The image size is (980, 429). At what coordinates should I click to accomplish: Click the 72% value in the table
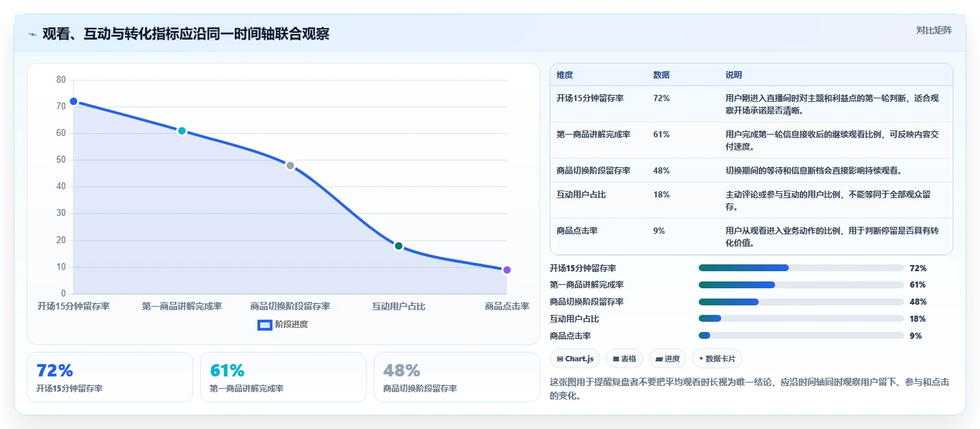coord(661,98)
